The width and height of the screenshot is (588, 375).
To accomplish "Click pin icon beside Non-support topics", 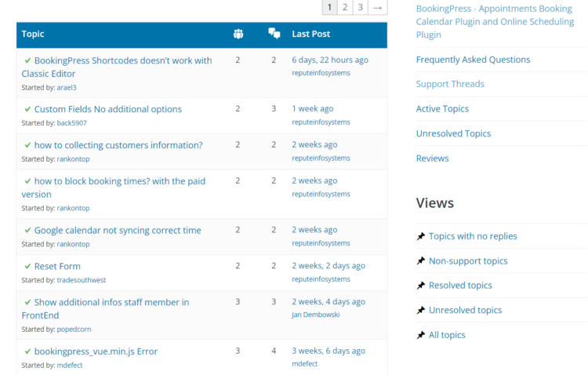I will (421, 261).
